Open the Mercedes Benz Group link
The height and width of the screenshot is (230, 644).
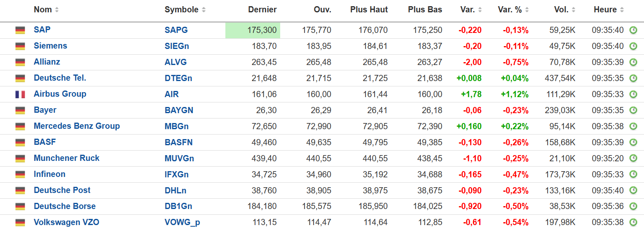(x=77, y=126)
